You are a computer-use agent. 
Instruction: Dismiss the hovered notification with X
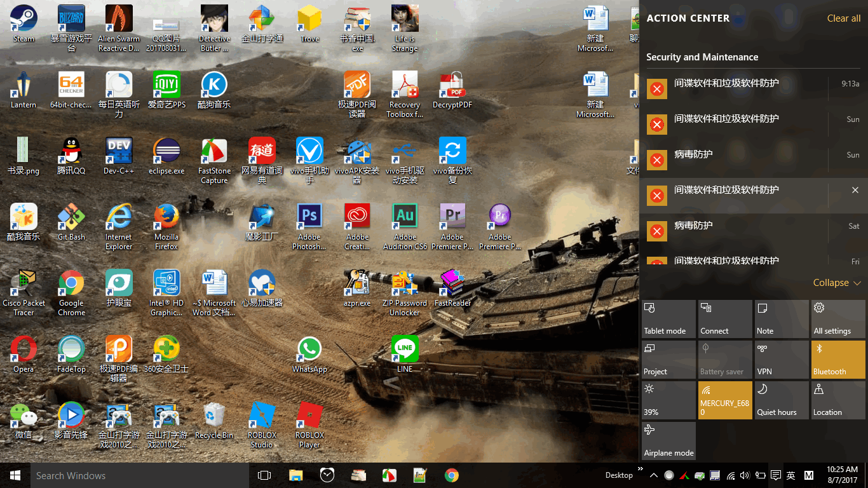point(855,190)
